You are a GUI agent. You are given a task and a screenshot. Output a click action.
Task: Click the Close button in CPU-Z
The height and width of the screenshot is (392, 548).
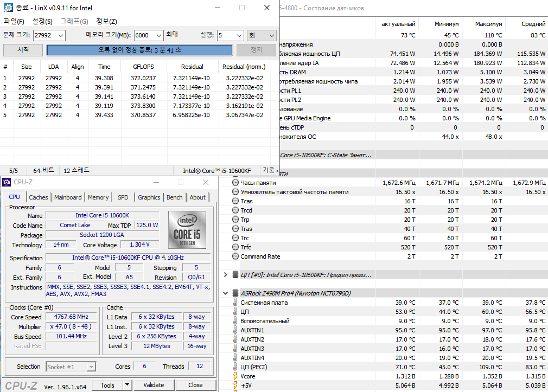click(195, 385)
